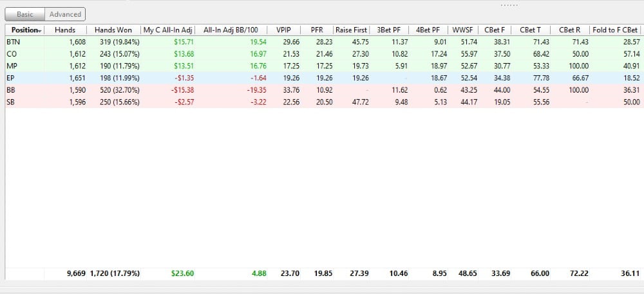
Task: Click the $15.71 winnings cell
Action: point(183,42)
